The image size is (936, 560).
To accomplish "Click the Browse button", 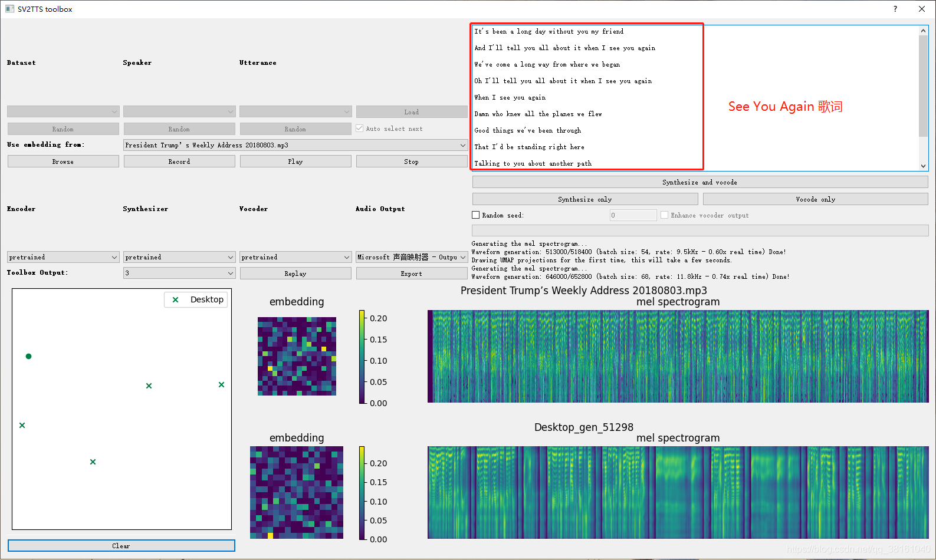I will tap(63, 162).
